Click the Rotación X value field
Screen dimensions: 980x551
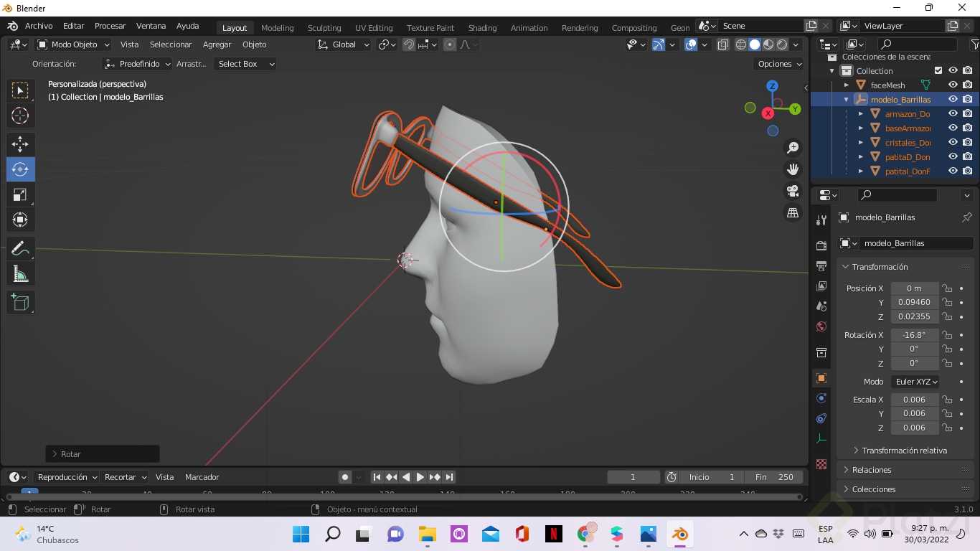pyautogui.click(x=914, y=335)
